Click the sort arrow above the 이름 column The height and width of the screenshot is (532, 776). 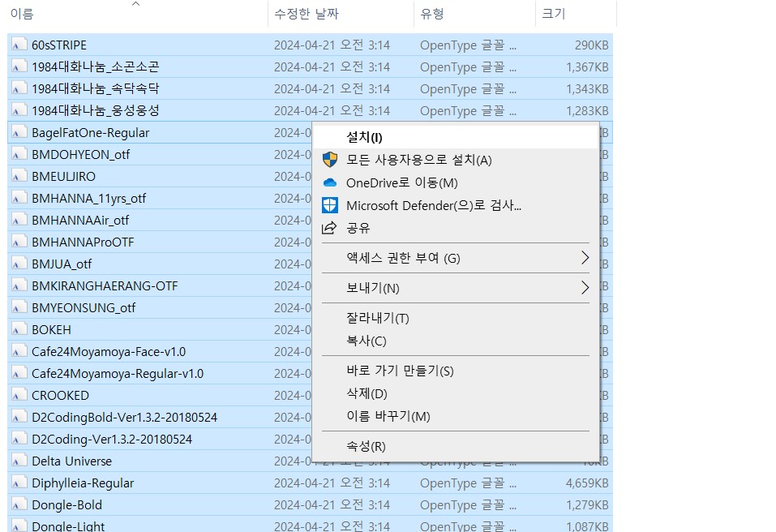[135, 5]
